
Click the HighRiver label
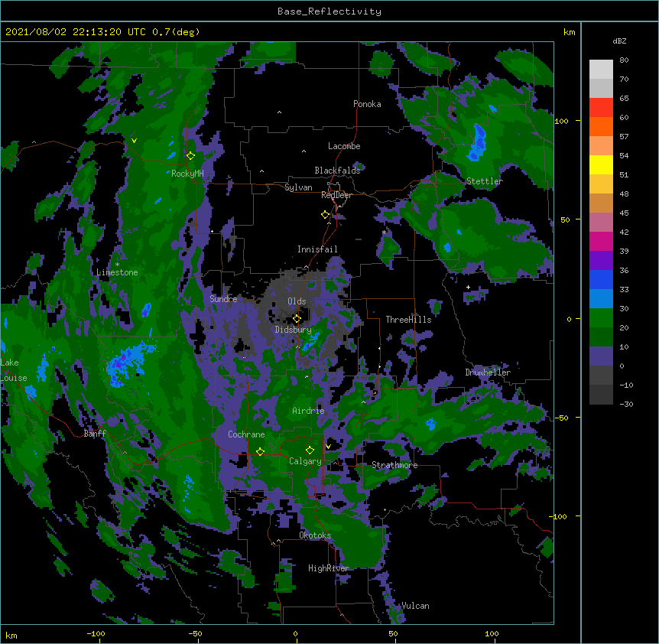pos(329,568)
